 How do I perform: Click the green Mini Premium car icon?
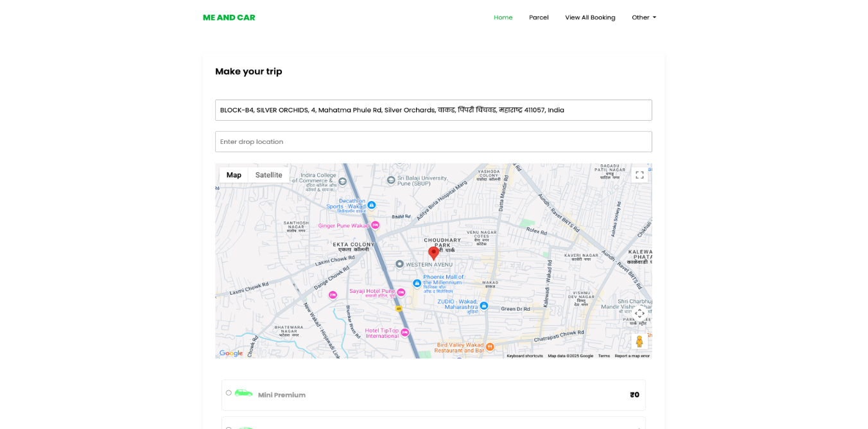[243, 392]
